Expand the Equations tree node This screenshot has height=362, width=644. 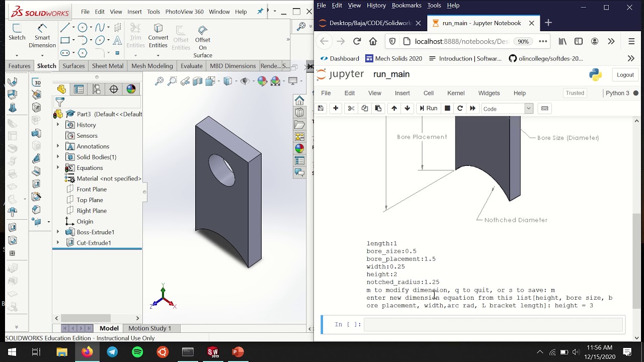(58, 167)
